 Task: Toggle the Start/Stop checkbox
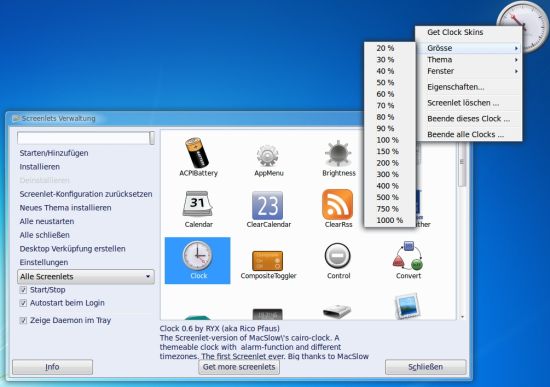[x=23, y=290]
